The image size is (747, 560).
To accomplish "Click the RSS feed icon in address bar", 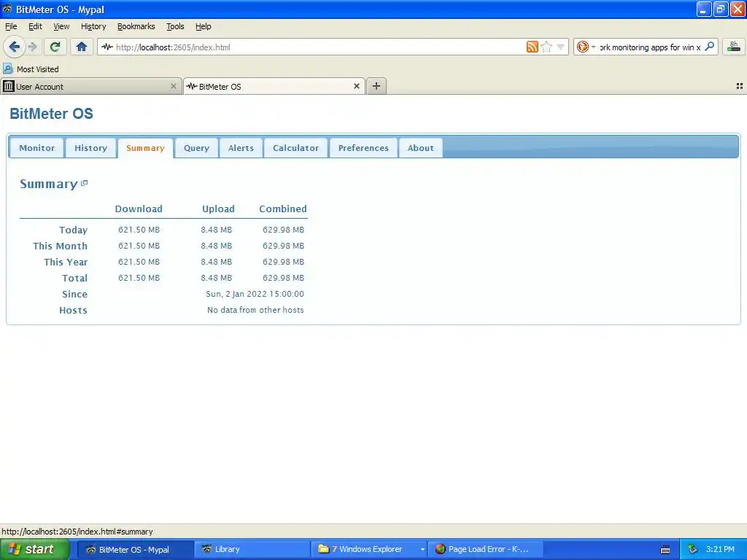I will coord(532,47).
